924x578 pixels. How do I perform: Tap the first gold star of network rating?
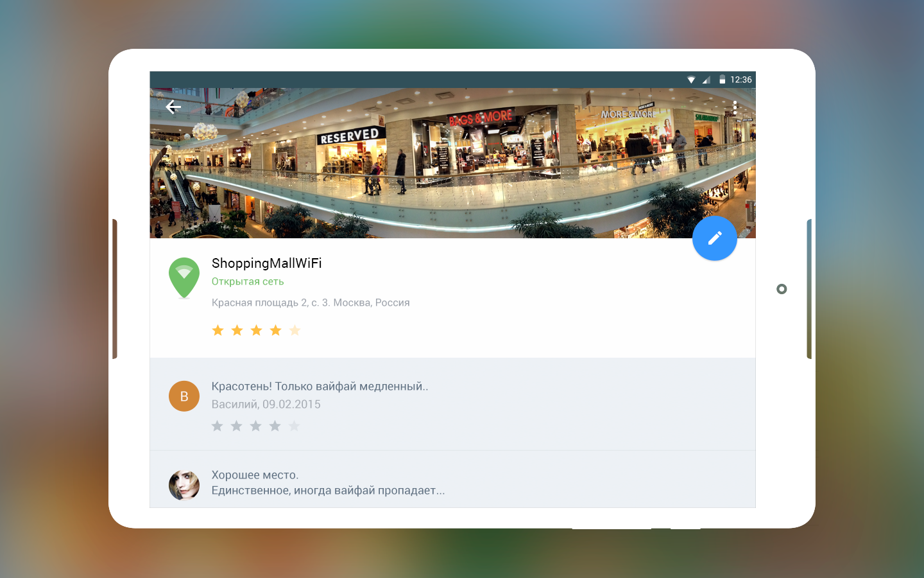pos(218,330)
